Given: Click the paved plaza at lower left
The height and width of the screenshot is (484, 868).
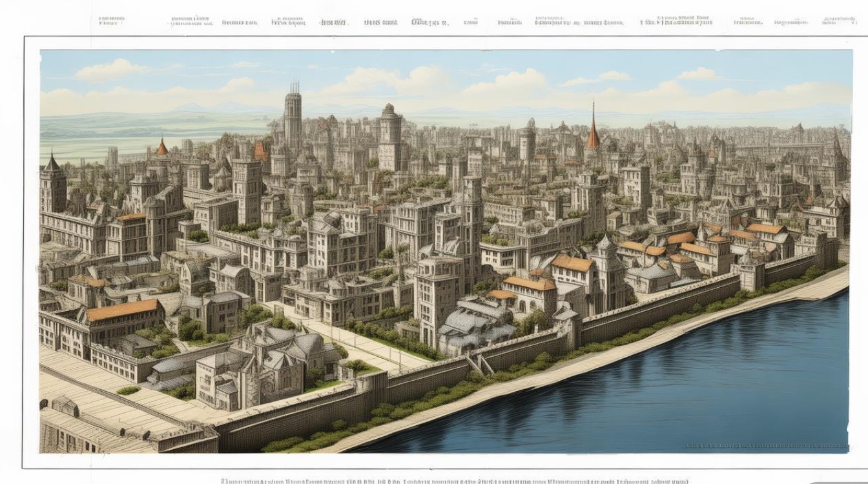Looking at the screenshot, I should pos(97,394).
